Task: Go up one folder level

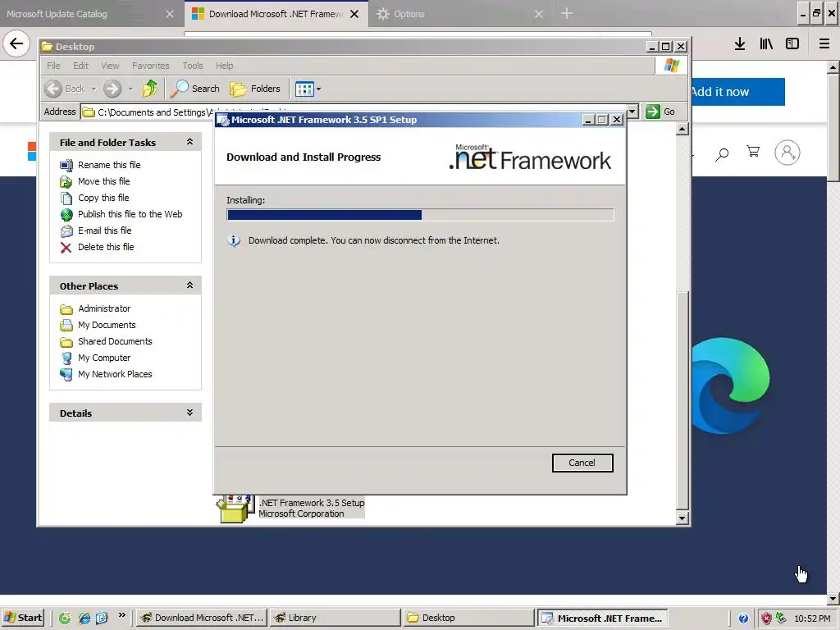Action: pyautogui.click(x=150, y=89)
